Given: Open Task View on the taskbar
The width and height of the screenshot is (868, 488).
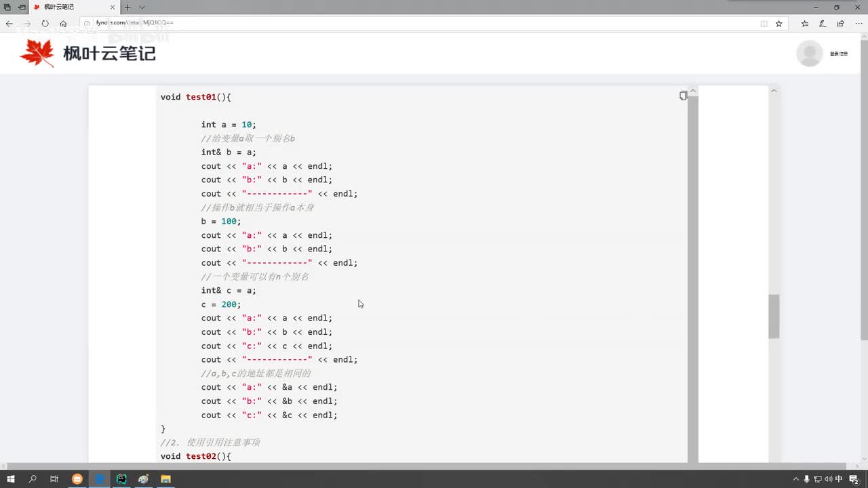Looking at the screenshot, I should coord(54,479).
